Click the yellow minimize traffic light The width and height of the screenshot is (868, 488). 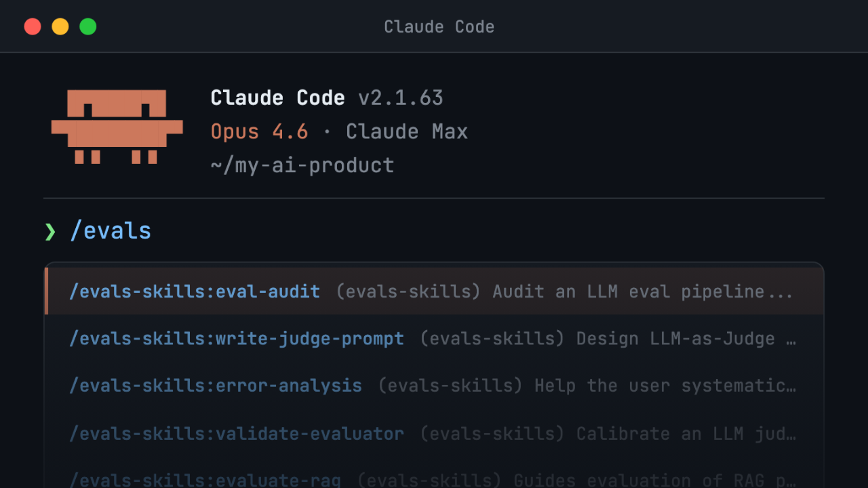(60, 26)
